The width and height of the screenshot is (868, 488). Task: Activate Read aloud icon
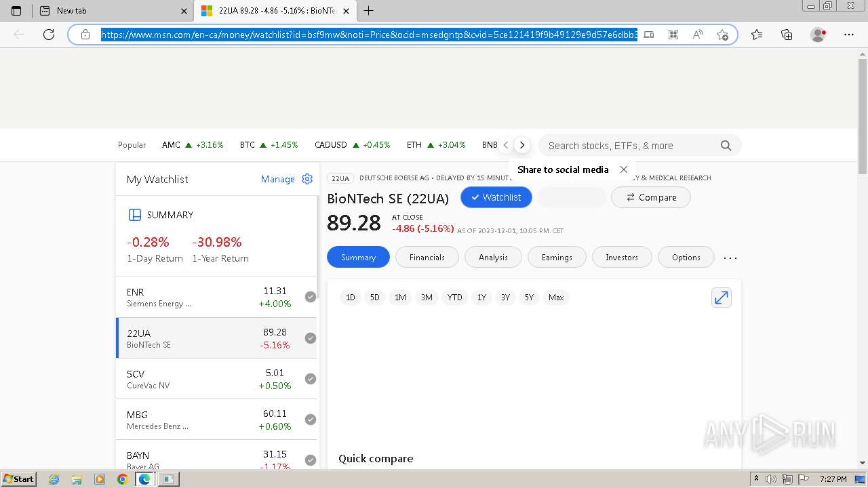[698, 35]
